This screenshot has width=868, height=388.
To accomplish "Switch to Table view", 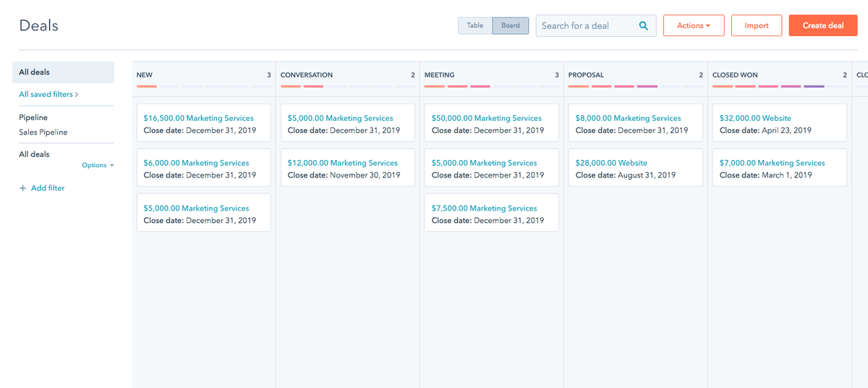I will pos(475,25).
